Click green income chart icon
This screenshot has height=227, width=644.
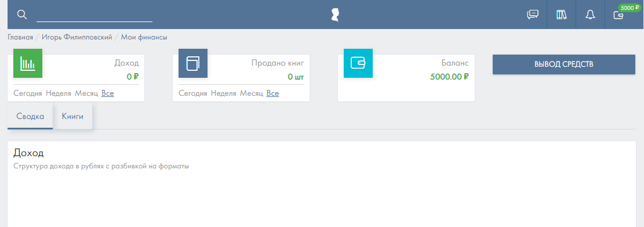point(28,63)
